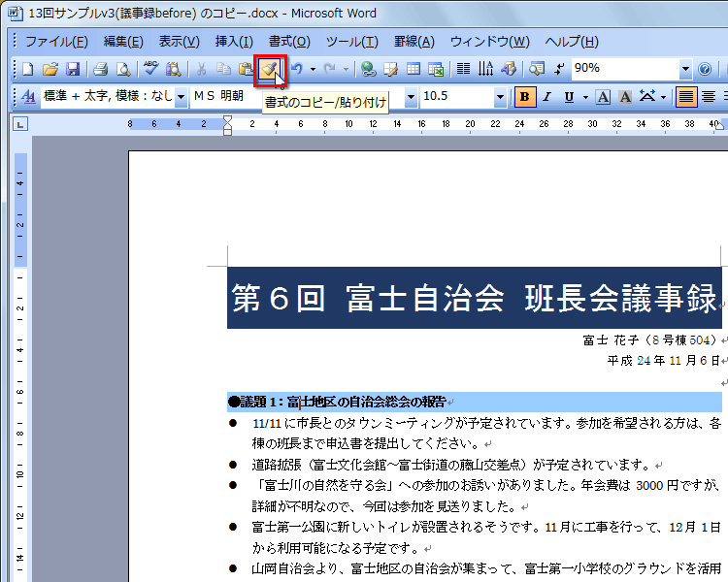Toggle Underline formatting
Viewport: 728px width, 582px height.
click(x=569, y=97)
